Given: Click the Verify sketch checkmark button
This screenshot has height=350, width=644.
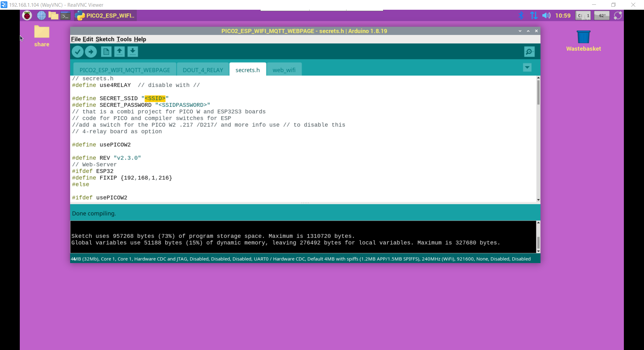Looking at the screenshot, I should click(x=77, y=52).
